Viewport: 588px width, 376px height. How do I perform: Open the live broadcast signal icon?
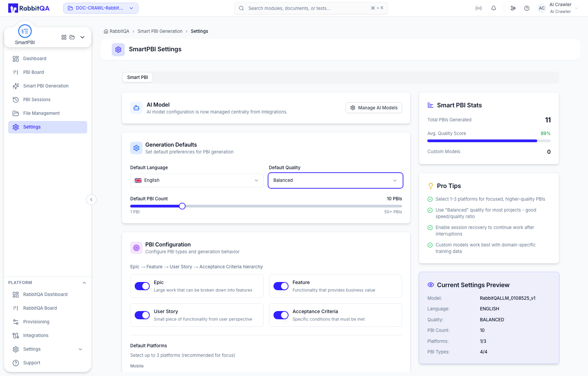(x=479, y=8)
